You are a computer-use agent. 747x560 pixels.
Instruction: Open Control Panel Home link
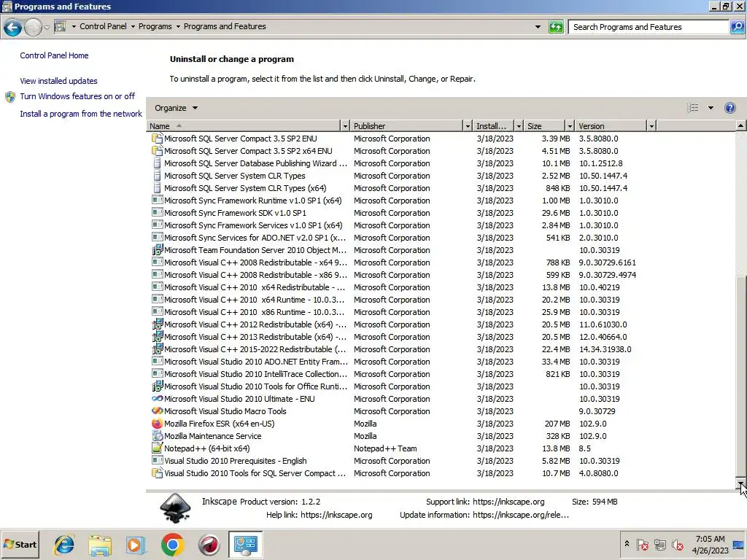tap(54, 55)
